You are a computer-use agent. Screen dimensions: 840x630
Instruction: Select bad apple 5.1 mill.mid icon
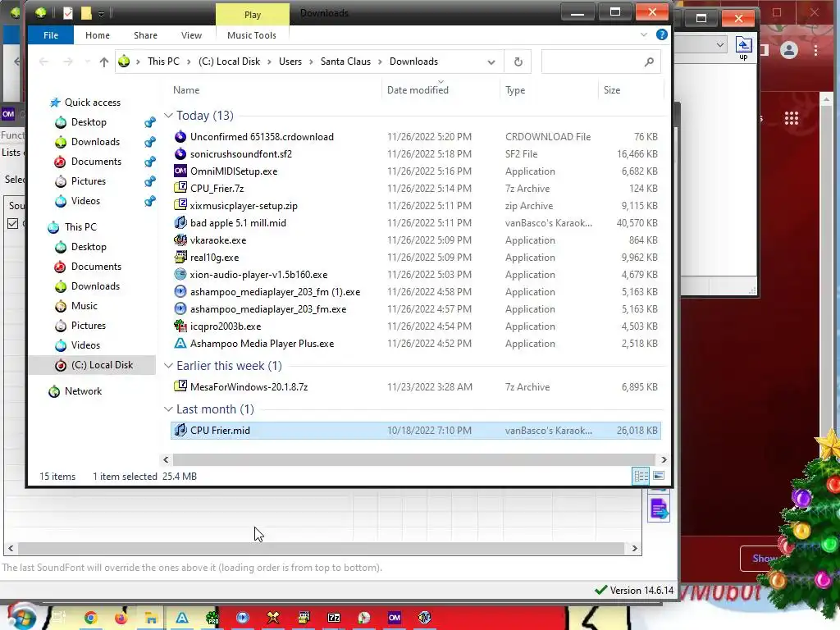180,223
